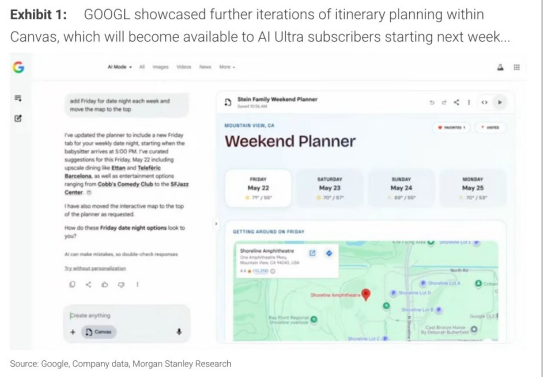
Task: Collapse the chat panel with side arrow
Action: click(216, 223)
